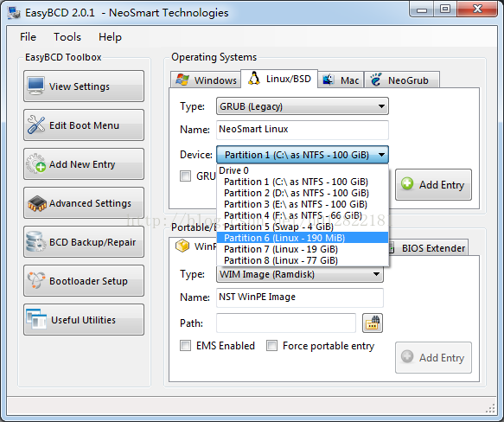Open Advanced Settings
This screenshot has height=422, width=504.
tap(84, 203)
